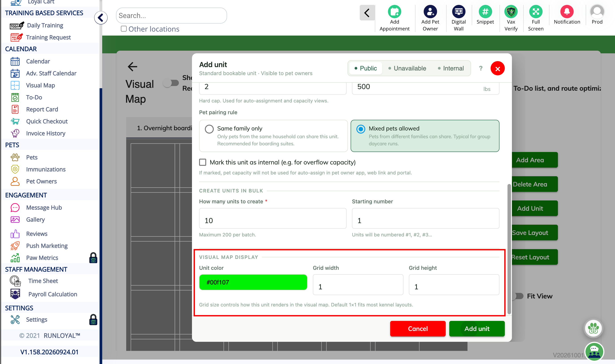Image resolution: width=615 pixels, height=364 pixels.
Task: Click the green Add unit button
Action: tap(477, 328)
